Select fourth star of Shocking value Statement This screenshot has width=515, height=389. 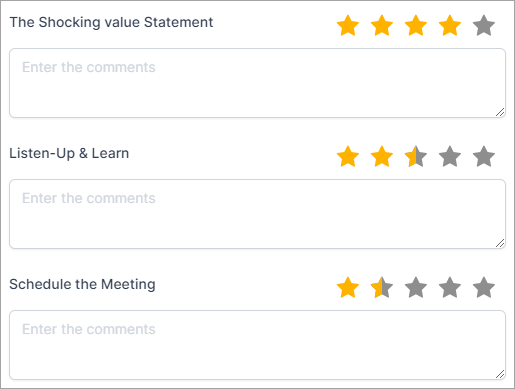click(x=450, y=25)
